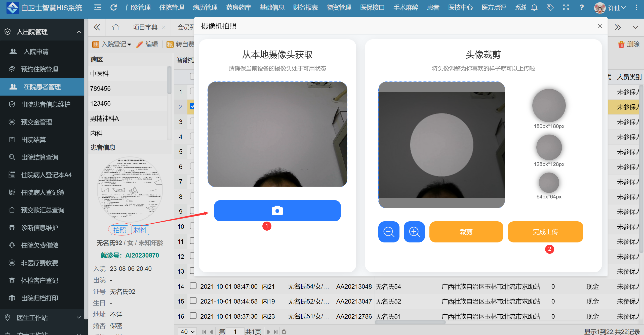
Task: Open the 入院登记 dropdown
Action: tap(112, 44)
